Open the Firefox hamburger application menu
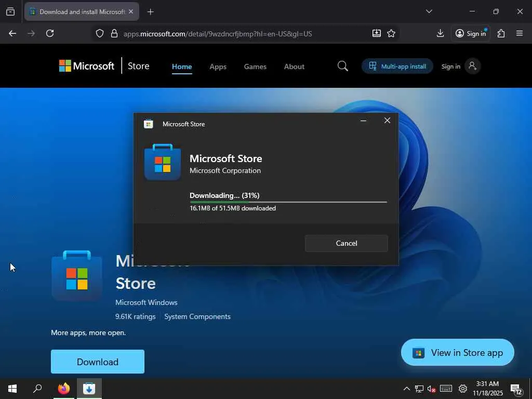Screen dimensions: 532x399 520,33
